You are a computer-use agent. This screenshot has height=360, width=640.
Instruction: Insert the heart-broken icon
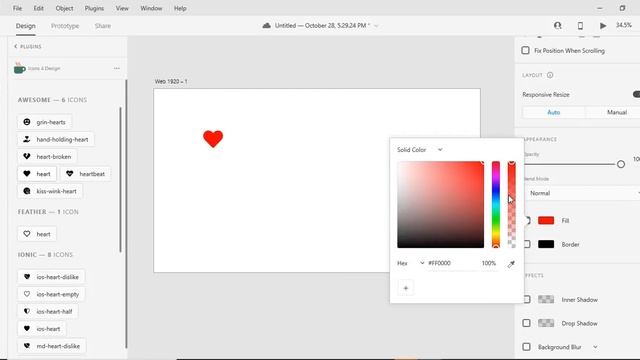point(47,156)
